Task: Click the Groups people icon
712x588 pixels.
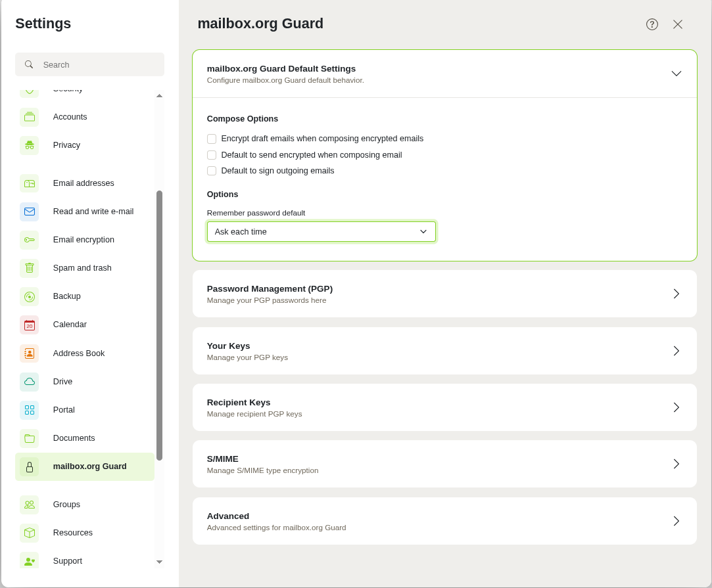Action: [x=30, y=505]
